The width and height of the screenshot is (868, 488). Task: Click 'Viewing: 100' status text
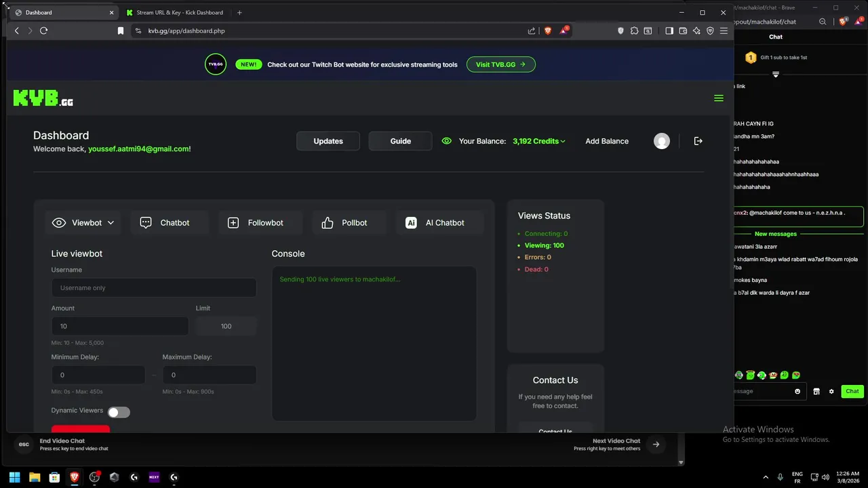click(544, 245)
